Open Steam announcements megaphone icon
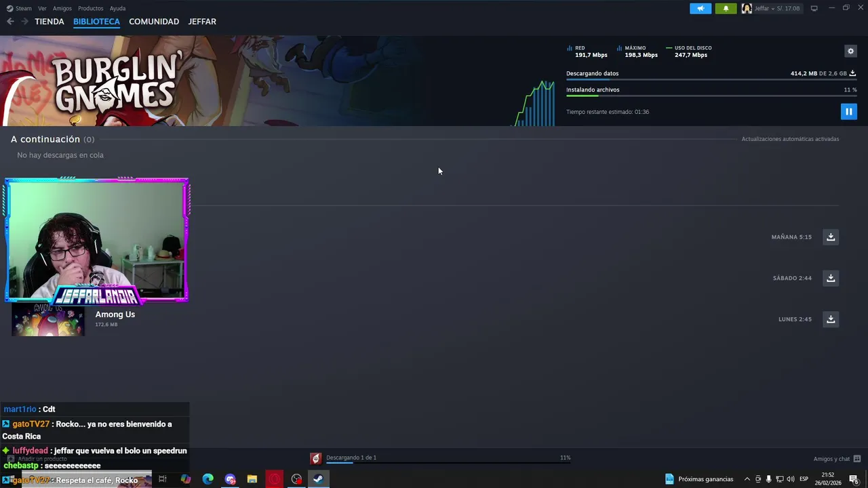The image size is (868, 488). click(x=701, y=8)
